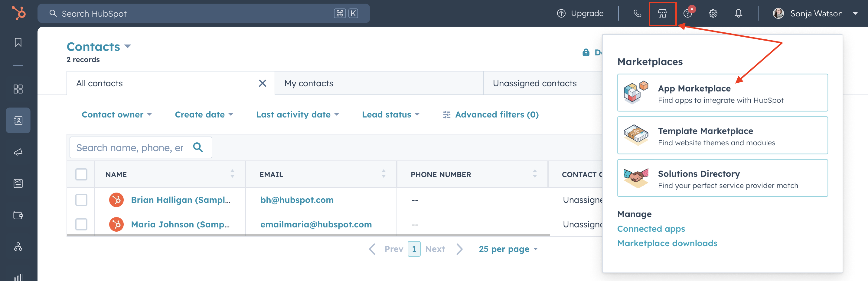Click the Search HubSpot field
This screenshot has height=281, width=868.
(x=204, y=14)
